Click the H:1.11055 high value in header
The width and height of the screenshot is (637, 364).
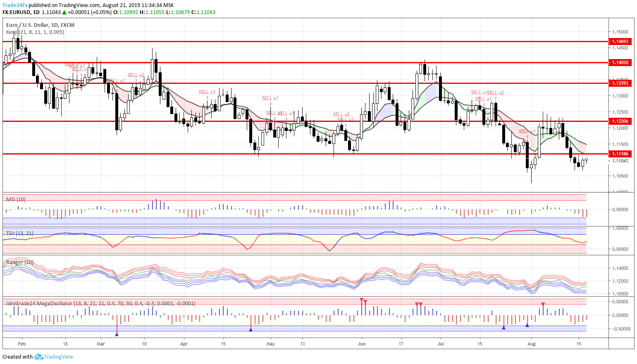coord(152,12)
